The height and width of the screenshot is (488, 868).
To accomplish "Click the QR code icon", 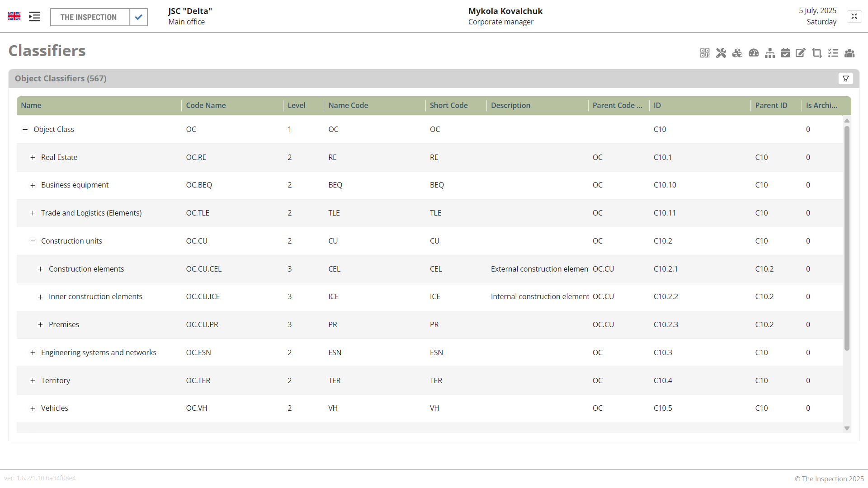I will pos(704,53).
